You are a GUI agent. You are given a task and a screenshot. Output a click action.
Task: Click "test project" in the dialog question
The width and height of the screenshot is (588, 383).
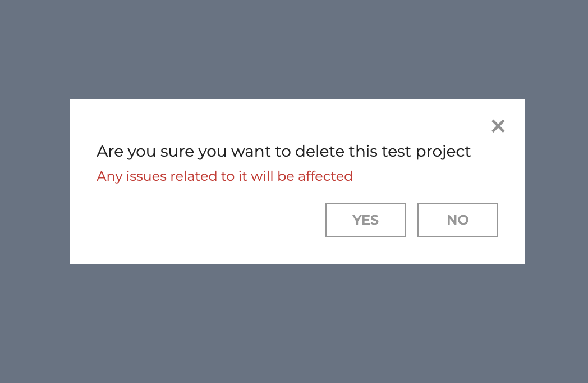tap(426, 152)
